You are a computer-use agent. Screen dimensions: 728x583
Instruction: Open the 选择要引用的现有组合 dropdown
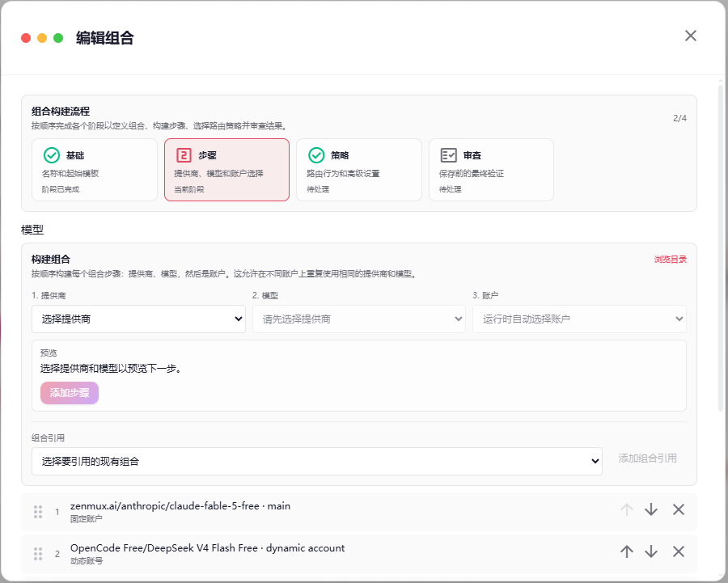coord(317,462)
